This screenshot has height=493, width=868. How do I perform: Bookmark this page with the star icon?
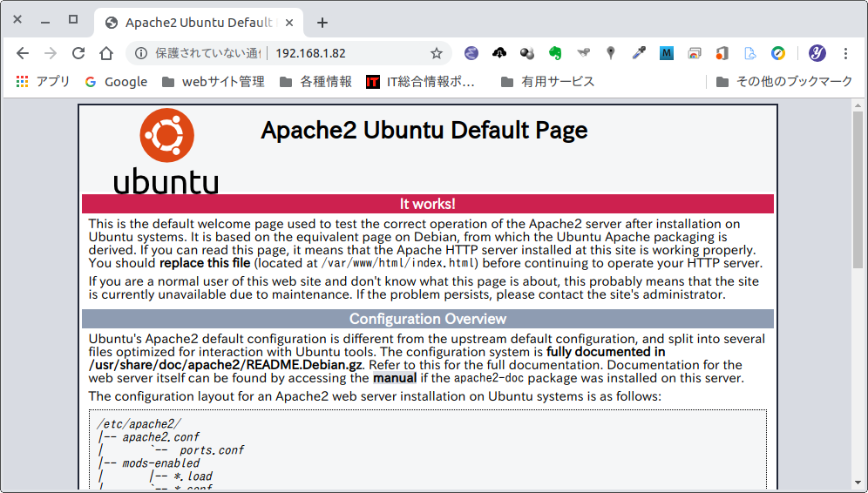pos(437,53)
